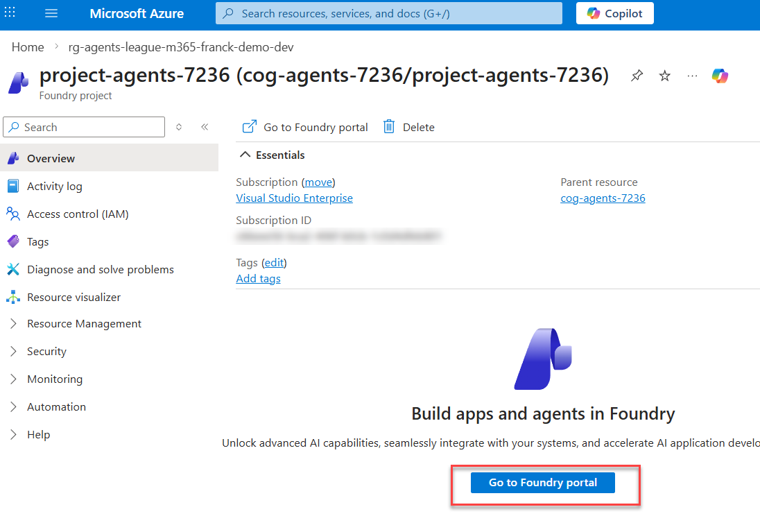Open the more options ellipsis menu
Image resolution: width=760 pixels, height=532 pixels.
(692, 76)
